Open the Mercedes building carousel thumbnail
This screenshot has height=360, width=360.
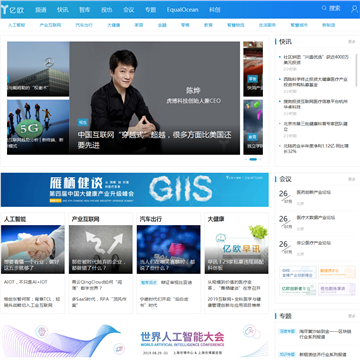[x=38, y=69]
